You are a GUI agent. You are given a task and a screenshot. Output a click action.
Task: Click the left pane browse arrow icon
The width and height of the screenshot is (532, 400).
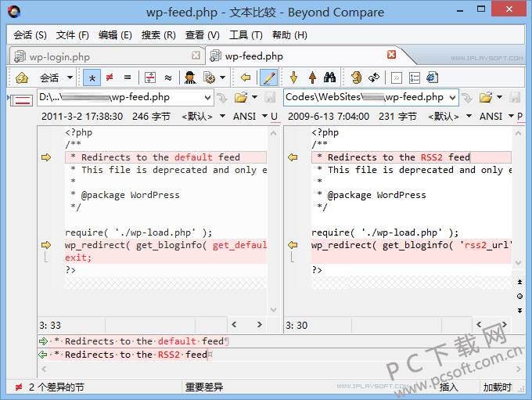pos(222,98)
